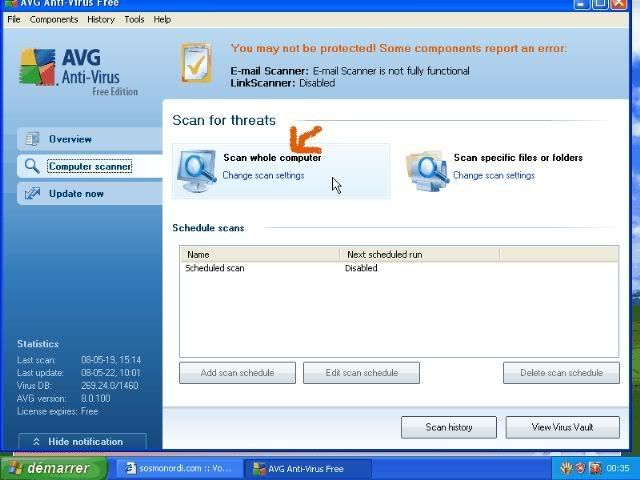Open Scan history
The image size is (640, 480).
[x=449, y=427]
